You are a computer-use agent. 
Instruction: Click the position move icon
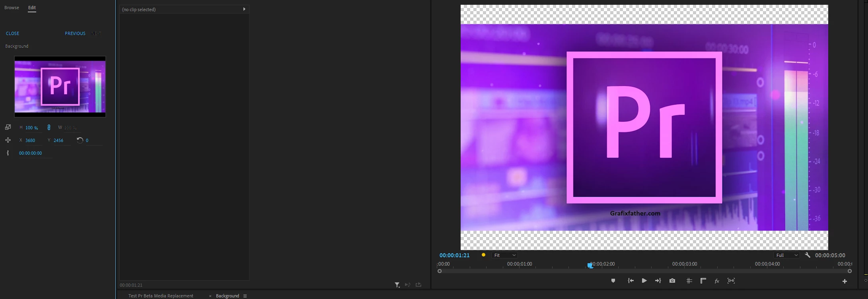[x=8, y=140]
